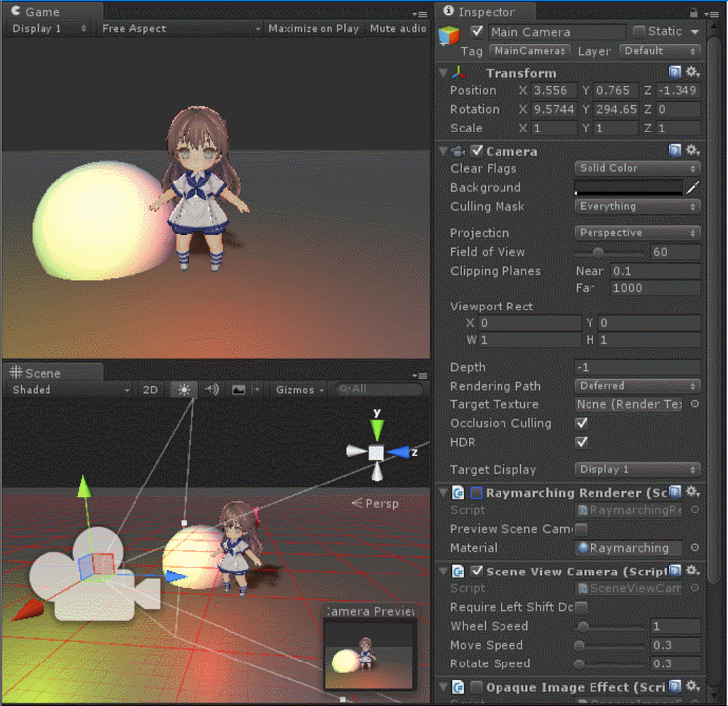
Task: Toggle Maximize on Play button
Action: click(314, 29)
